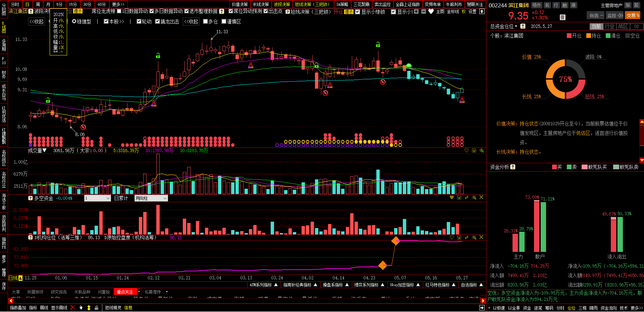Click the 指 button at top right
Image resolution: width=644 pixels, height=312 pixels.
point(628,5)
